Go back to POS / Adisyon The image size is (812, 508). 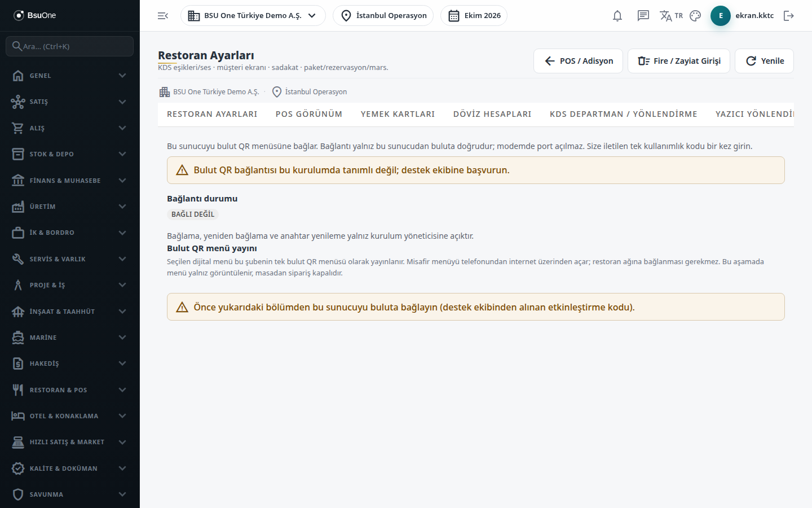[x=578, y=61]
